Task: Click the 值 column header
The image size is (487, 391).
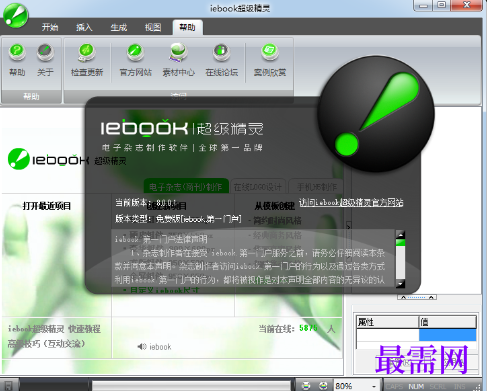Action: [448, 322]
